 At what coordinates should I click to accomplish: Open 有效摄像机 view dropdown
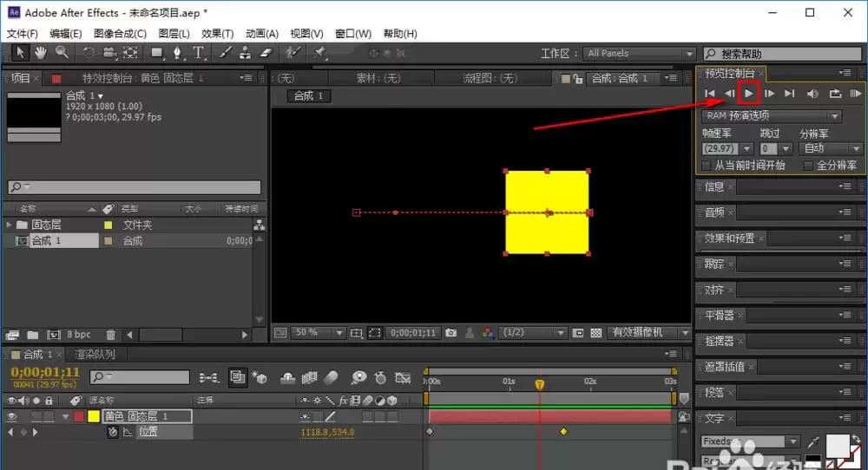[x=648, y=332]
